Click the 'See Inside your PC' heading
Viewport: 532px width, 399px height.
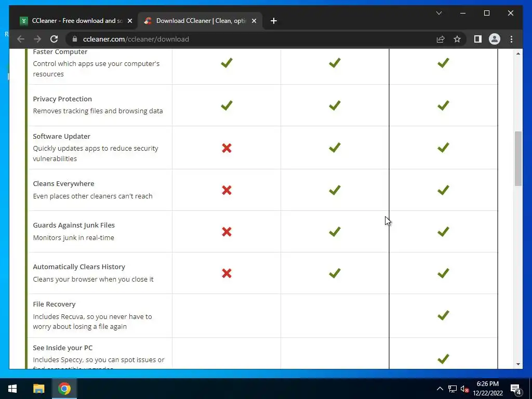coord(63,348)
